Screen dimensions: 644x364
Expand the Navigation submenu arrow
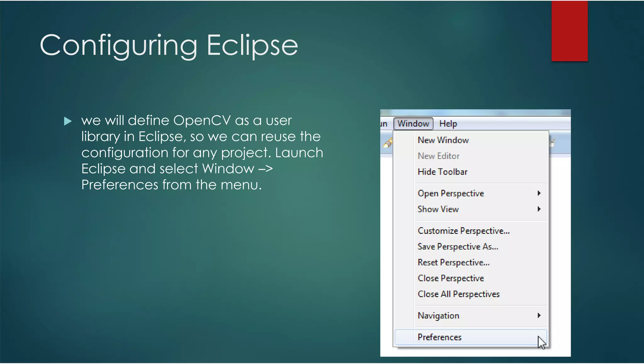[x=539, y=315]
